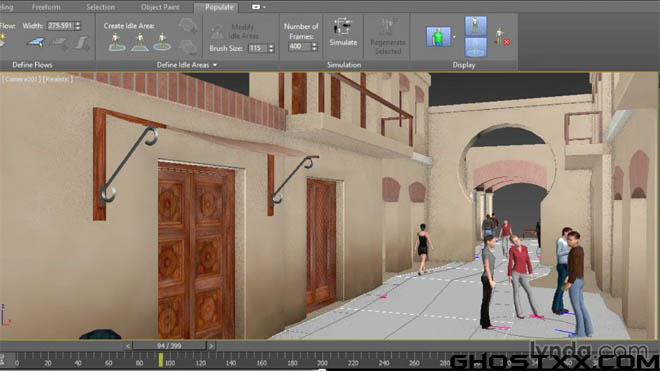Click frame 200 on the timeline ruler

pyautogui.click(x=322, y=363)
